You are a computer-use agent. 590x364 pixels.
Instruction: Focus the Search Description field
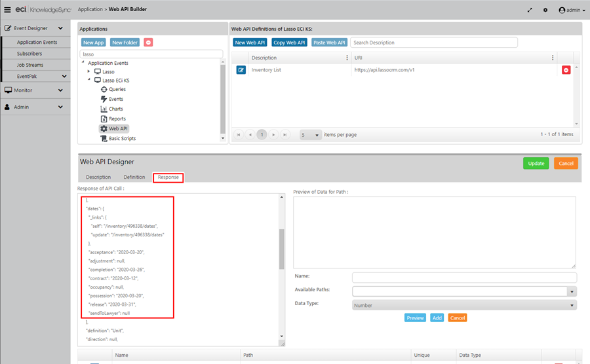(434, 43)
